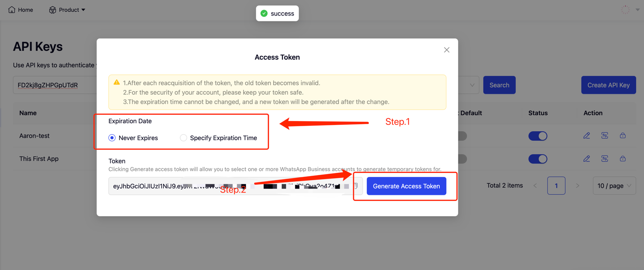This screenshot has height=270, width=644.
Task: Go to page 1 in pagination
Action: pyautogui.click(x=556, y=186)
